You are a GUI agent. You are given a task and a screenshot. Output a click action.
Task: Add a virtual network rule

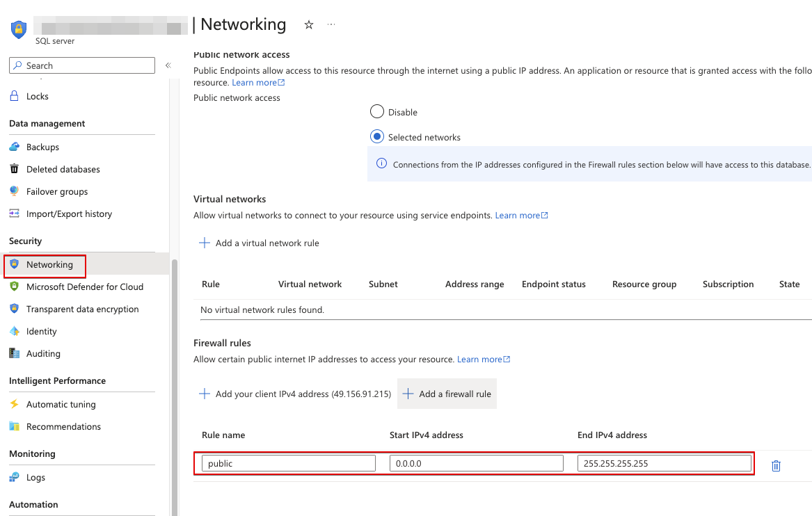click(260, 243)
